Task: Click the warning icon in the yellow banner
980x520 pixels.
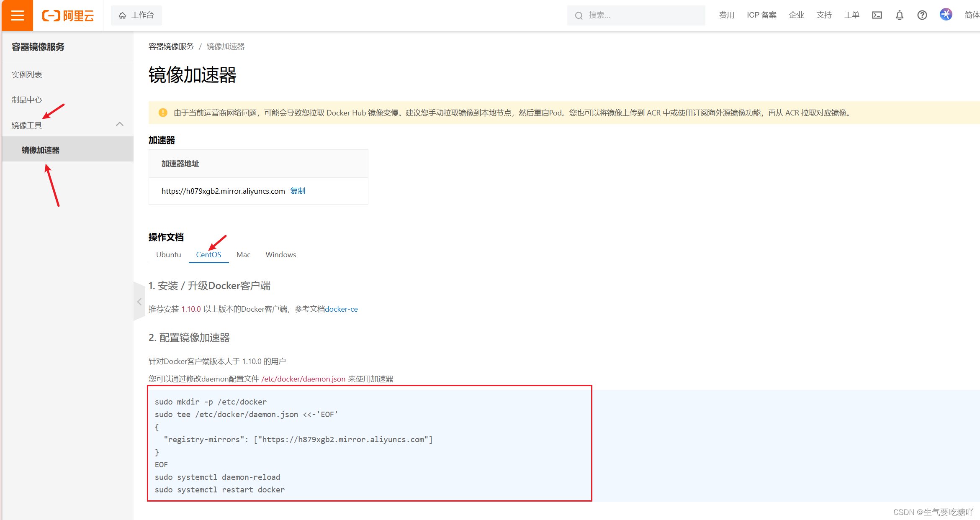Action: [163, 113]
